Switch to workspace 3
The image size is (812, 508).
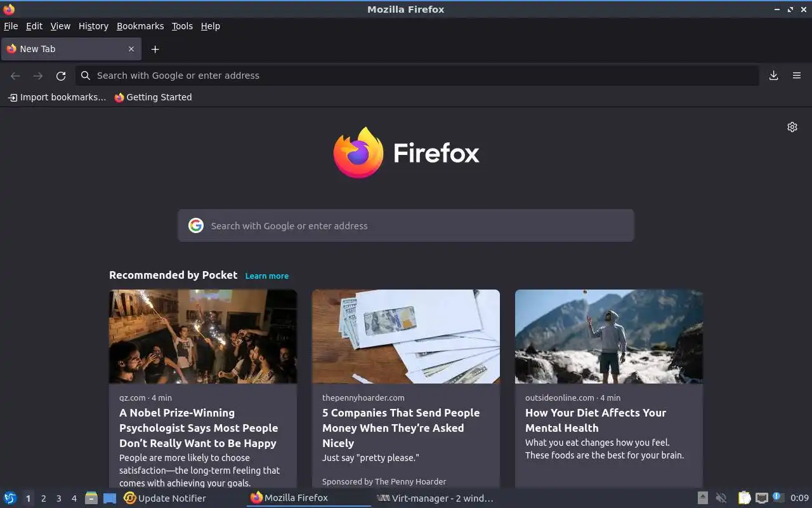pyautogui.click(x=59, y=498)
